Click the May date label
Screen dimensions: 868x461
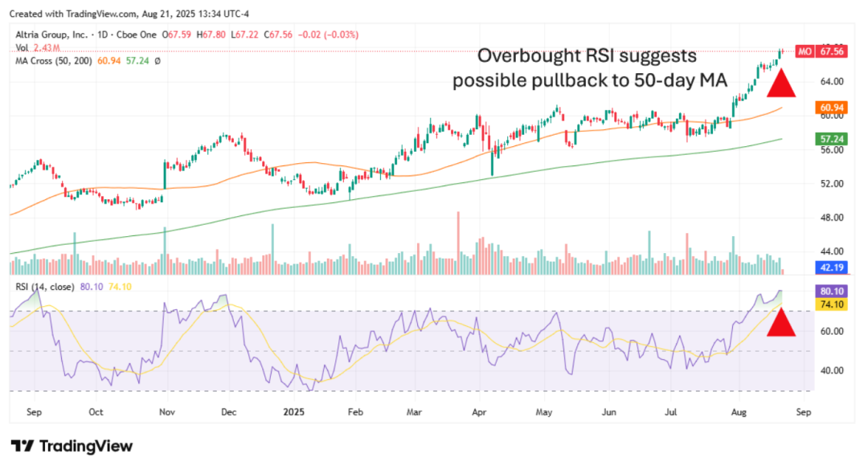pyautogui.click(x=544, y=412)
